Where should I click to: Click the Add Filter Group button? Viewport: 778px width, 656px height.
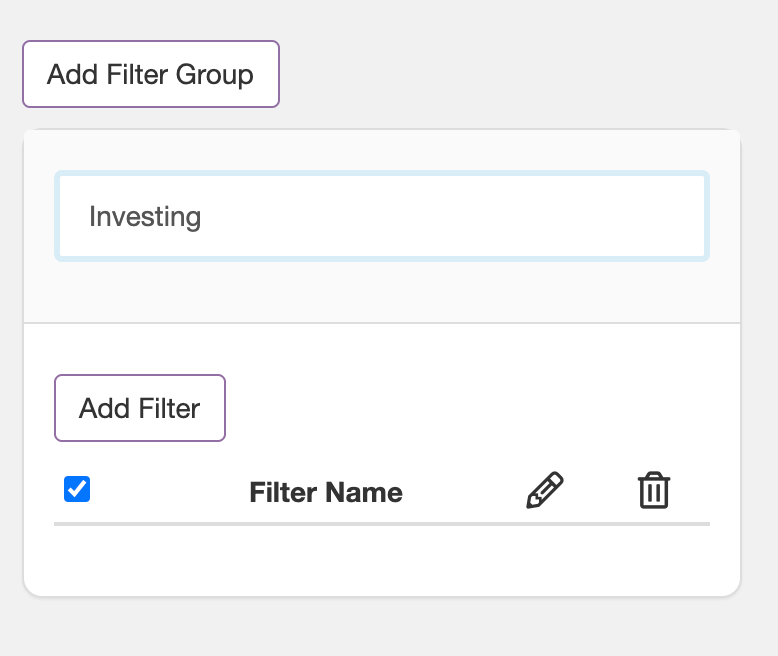click(151, 74)
